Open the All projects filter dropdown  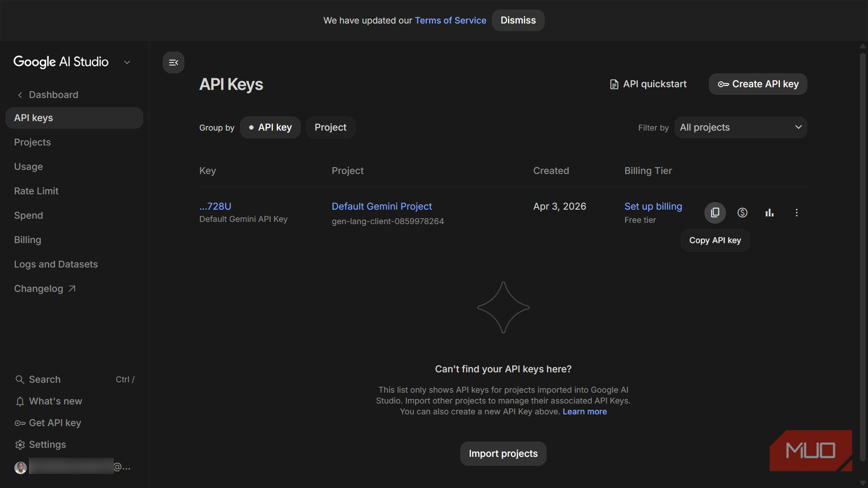point(741,127)
